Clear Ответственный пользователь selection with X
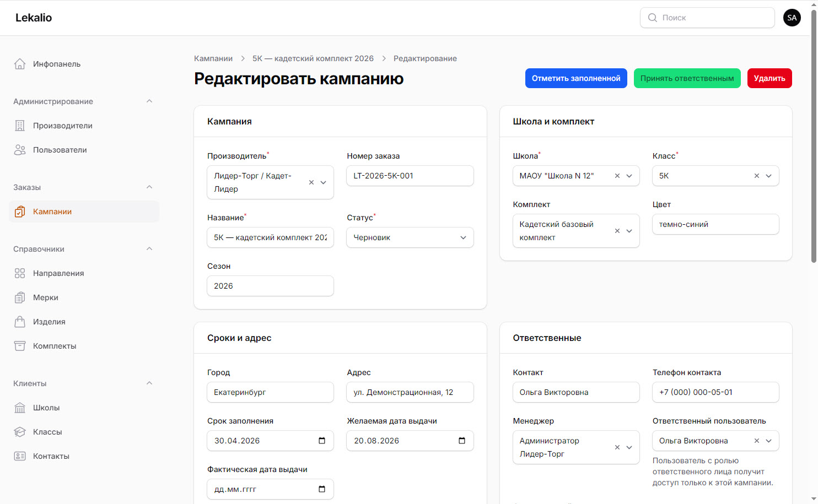 757,441
